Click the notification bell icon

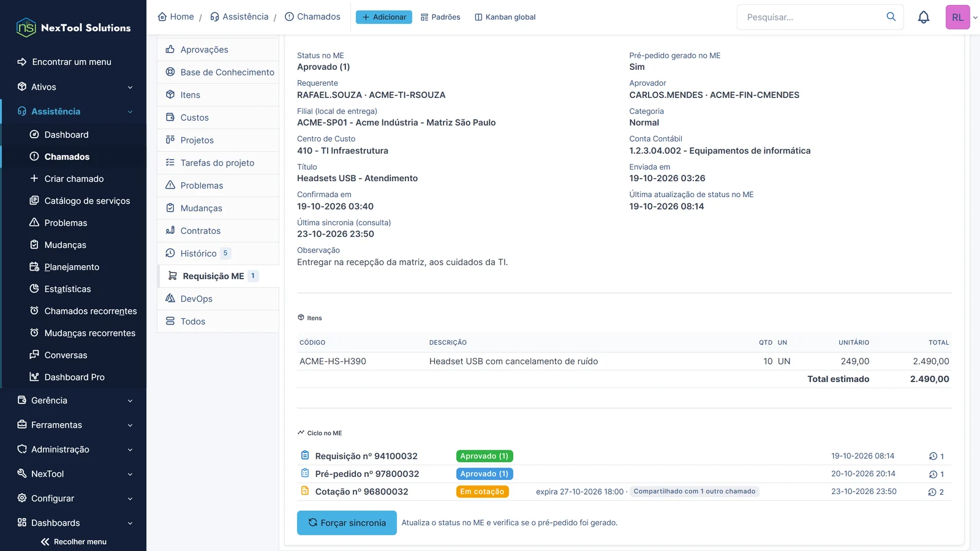924,17
